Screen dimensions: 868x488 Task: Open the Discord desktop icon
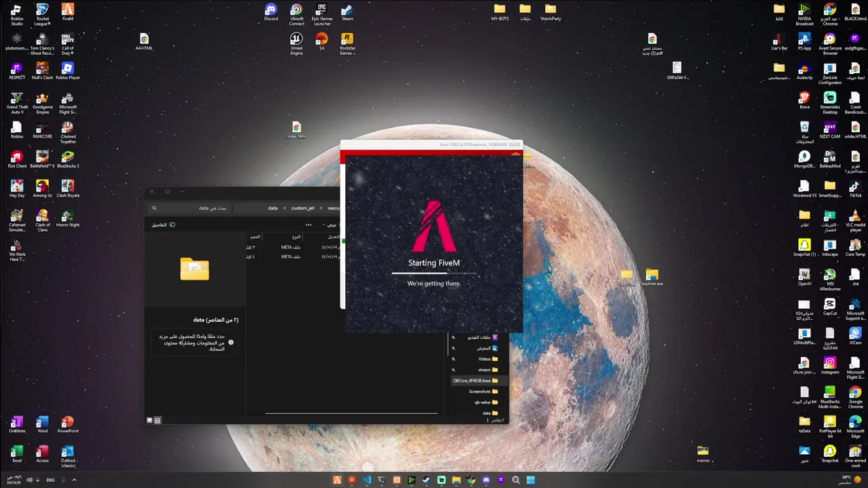(x=271, y=12)
